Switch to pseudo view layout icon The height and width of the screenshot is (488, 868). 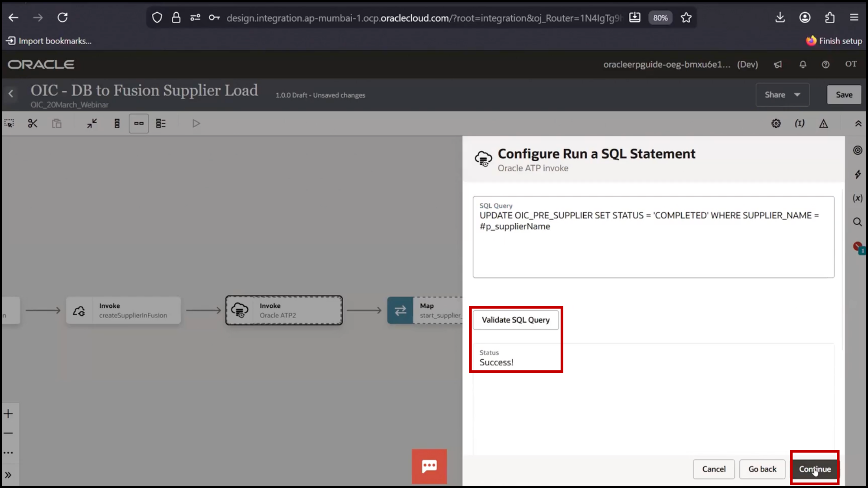pyautogui.click(x=161, y=123)
